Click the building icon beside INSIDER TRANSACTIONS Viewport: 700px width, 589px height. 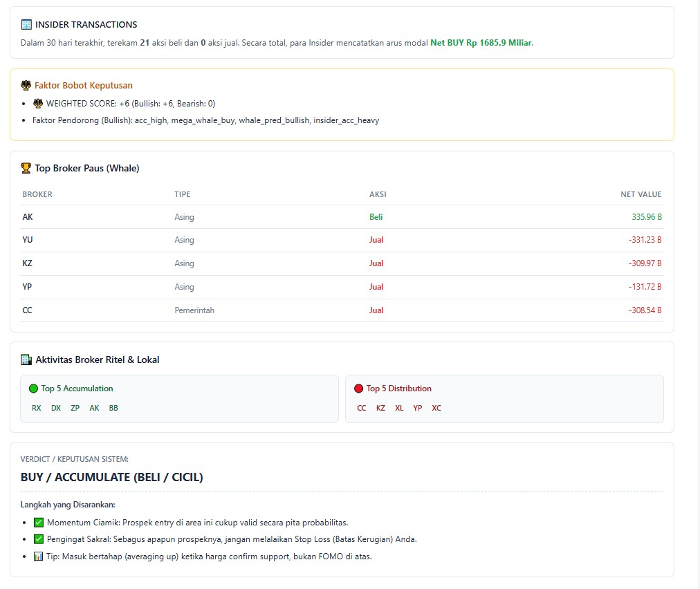[x=26, y=25]
